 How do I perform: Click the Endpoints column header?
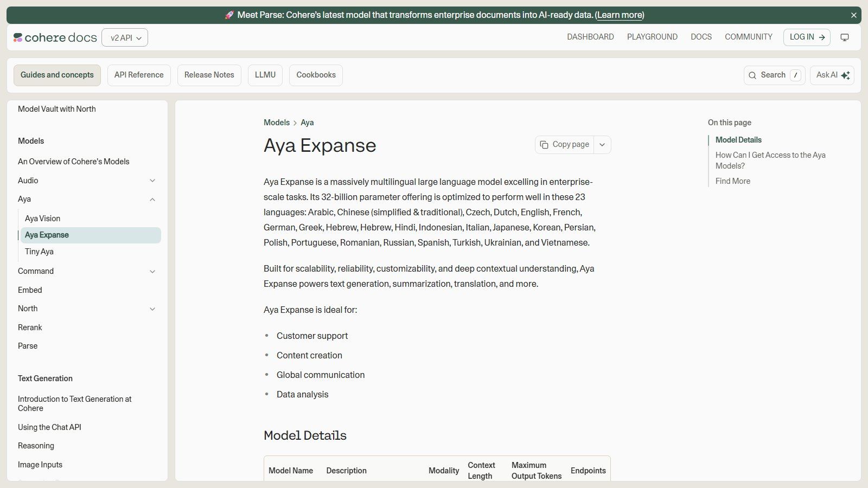[x=588, y=471]
